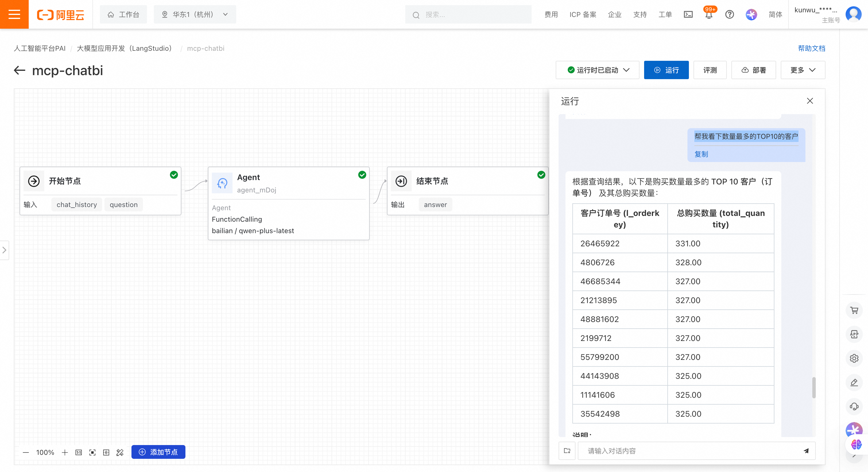Reset canvas zoom to 1:1
This screenshot has width=868, height=472.
pyautogui.click(x=79, y=453)
